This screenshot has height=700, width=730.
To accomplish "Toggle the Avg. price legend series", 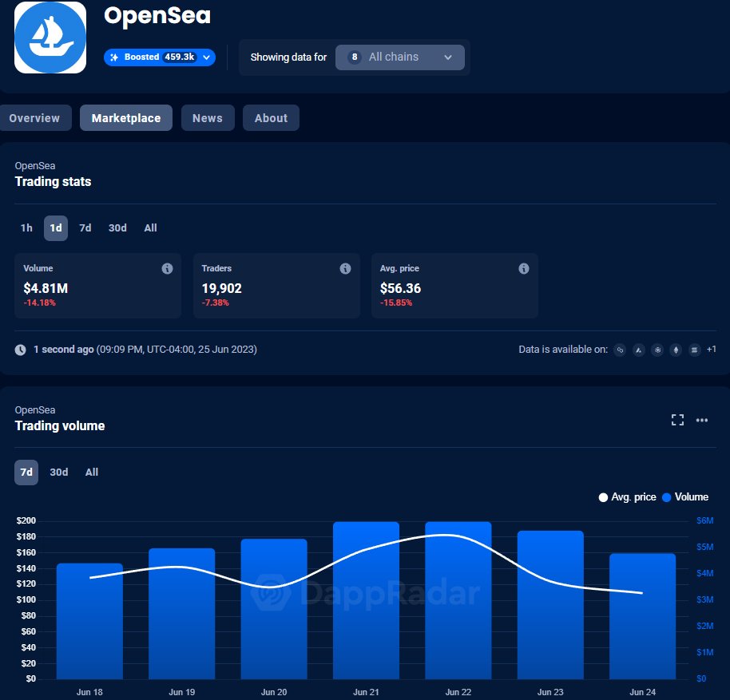I will [627, 497].
